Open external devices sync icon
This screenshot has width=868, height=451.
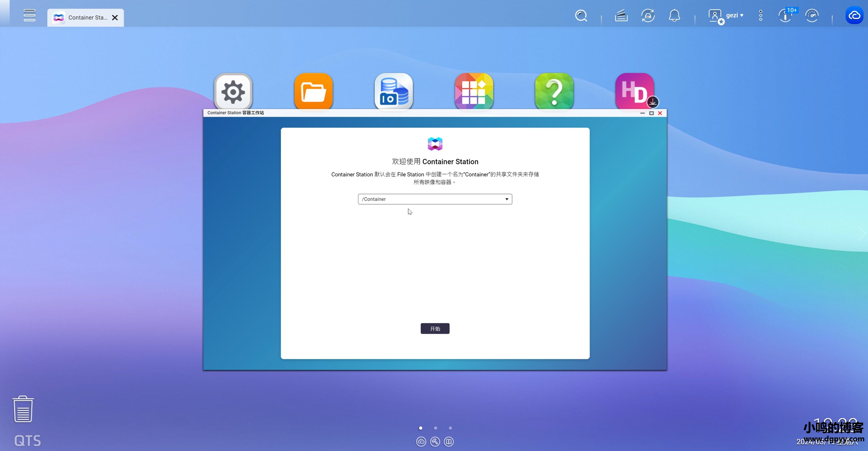coord(648,15)
